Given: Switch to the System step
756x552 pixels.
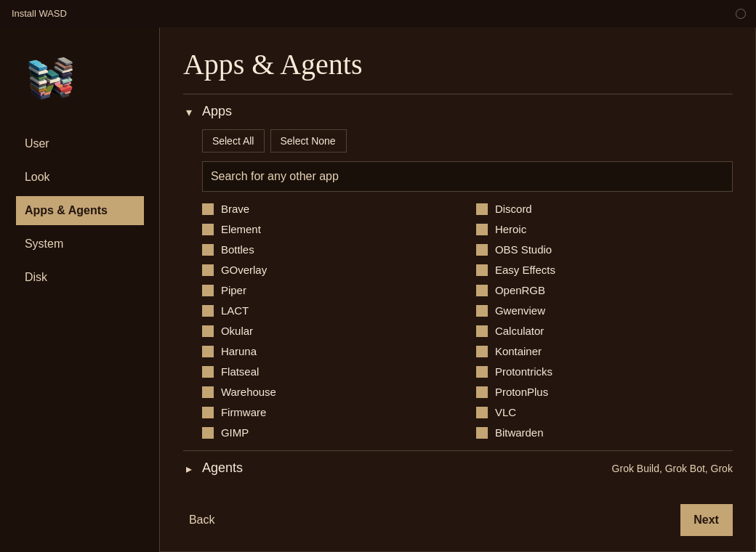Looking at the screenshot, I should [x=79, y=244].
